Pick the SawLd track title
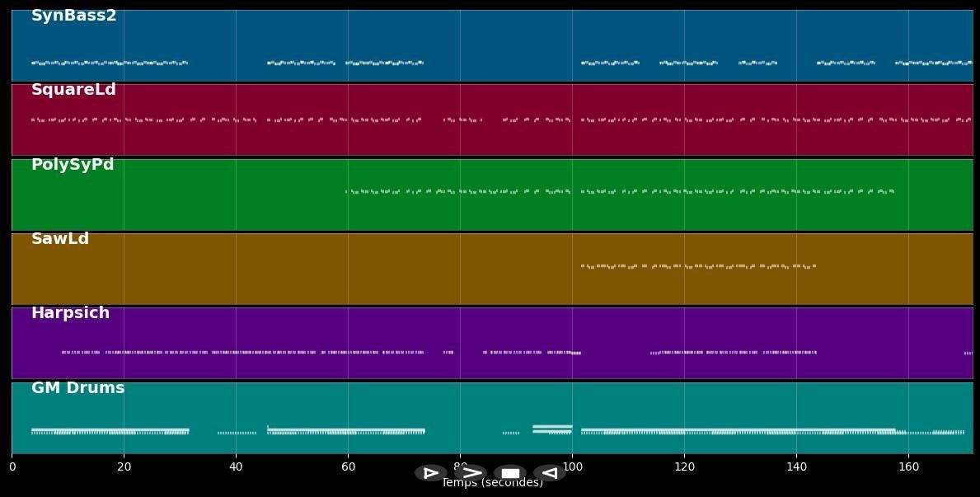 (x=60, y=239)
